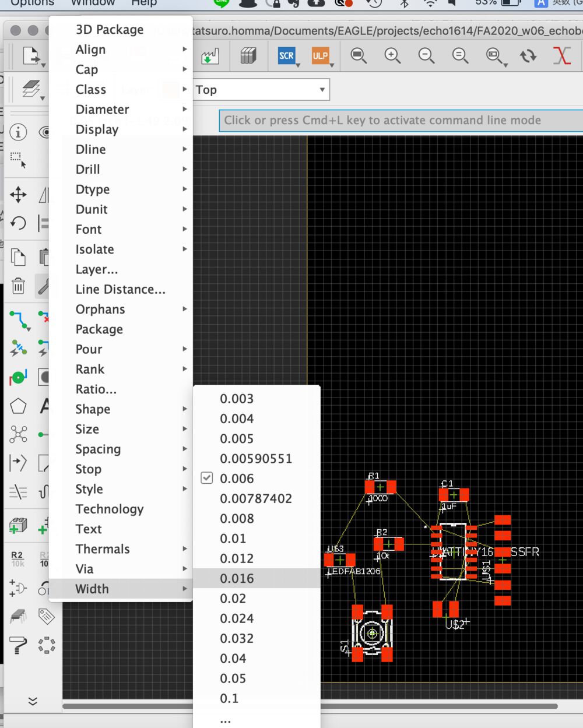Click the CAM processor icon

click(210, 56)
